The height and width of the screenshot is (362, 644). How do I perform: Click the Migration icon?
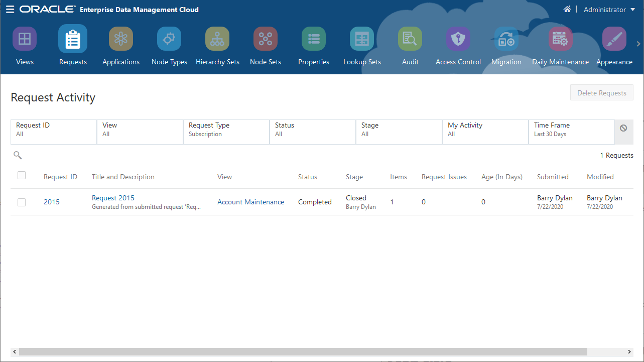(506, 39)
